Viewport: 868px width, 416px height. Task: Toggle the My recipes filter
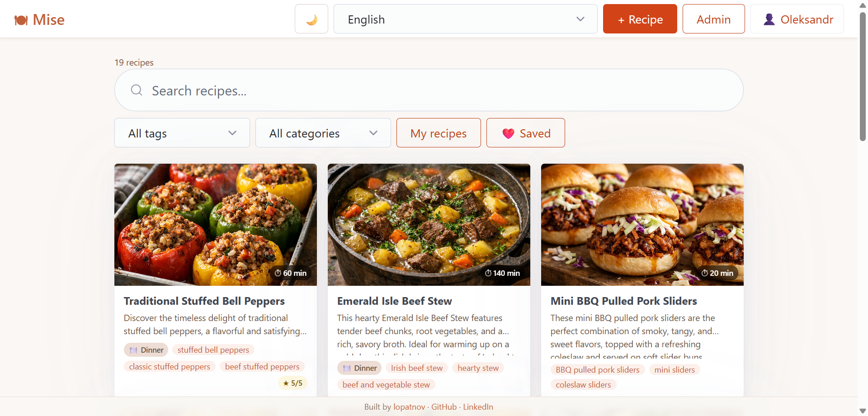[x=438, y=133]
